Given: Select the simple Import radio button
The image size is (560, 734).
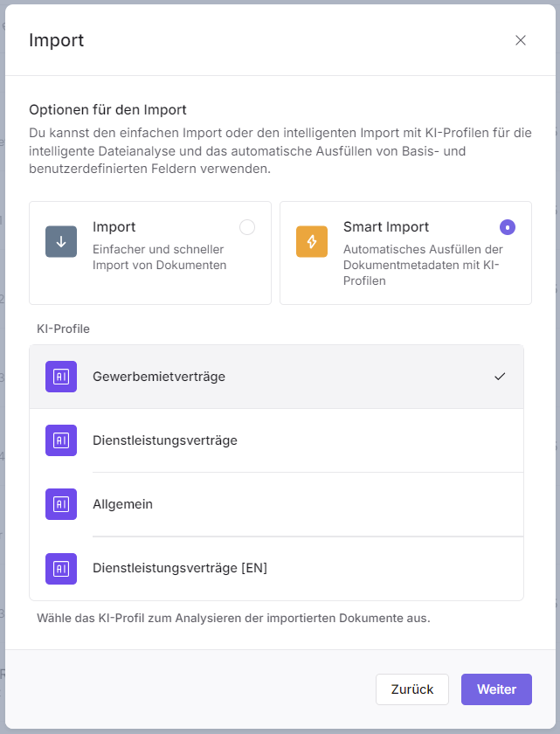Looking at the screenshot, I should coord(247,227).
